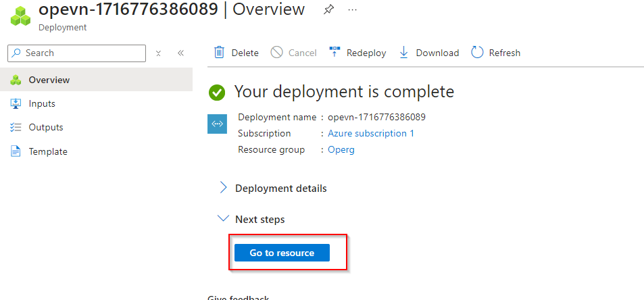This screenshot has height=300, width=644.
Task: Click the Refresh circular arrow icon
Action: 477,53
